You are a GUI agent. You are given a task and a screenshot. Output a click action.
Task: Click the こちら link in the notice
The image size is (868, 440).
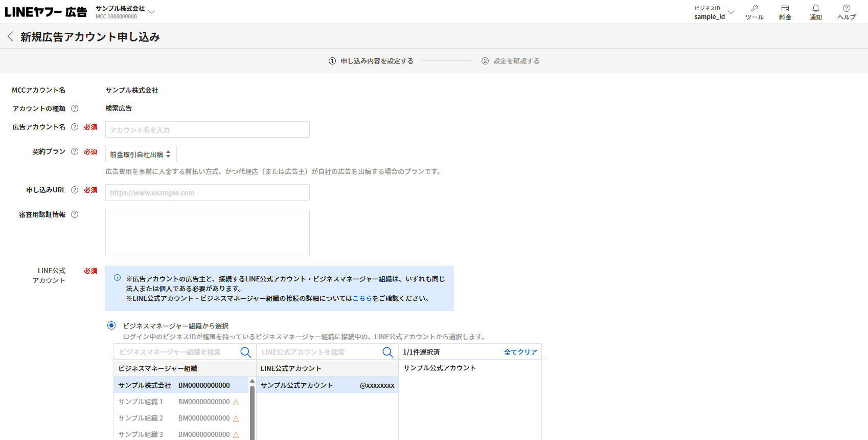click(x=362, y=298)
